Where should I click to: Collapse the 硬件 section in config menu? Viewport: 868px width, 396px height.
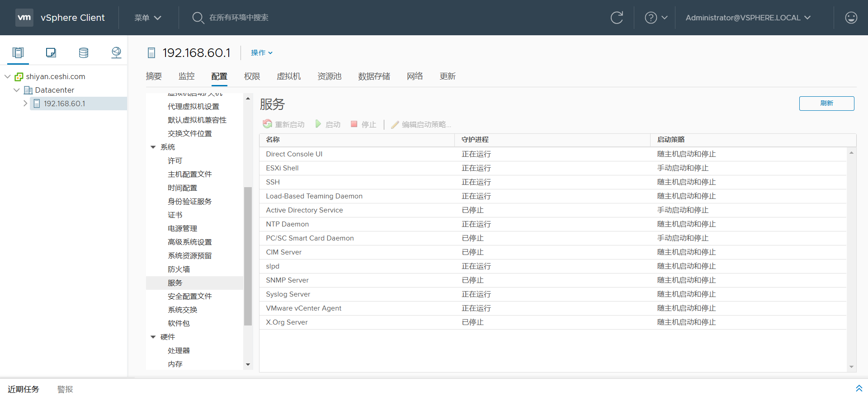153,337
